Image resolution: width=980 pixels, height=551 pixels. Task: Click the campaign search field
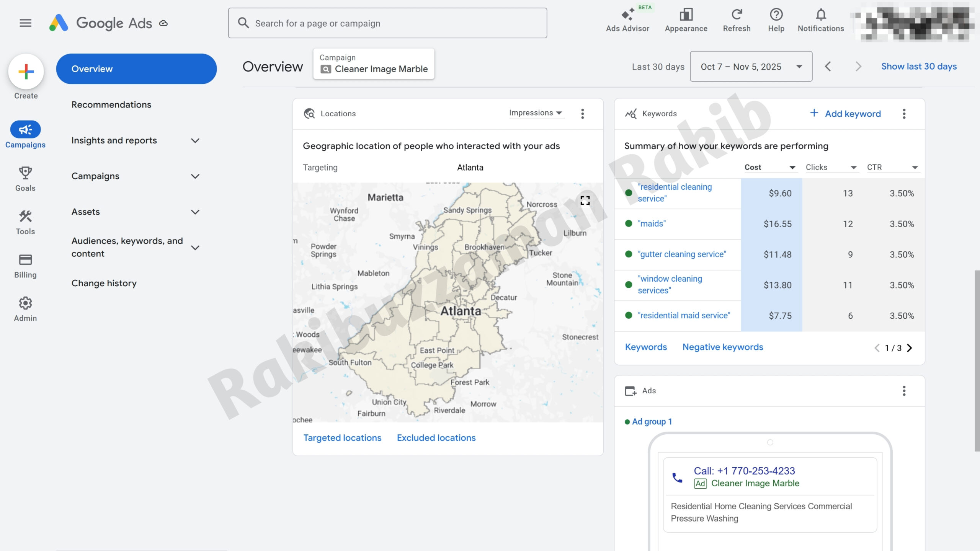click(x=387, y=23)
